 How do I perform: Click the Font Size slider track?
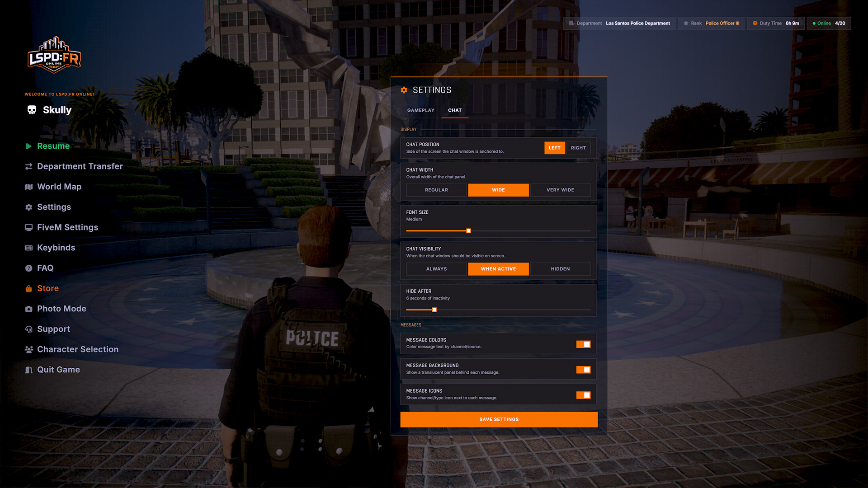[498, 231]
